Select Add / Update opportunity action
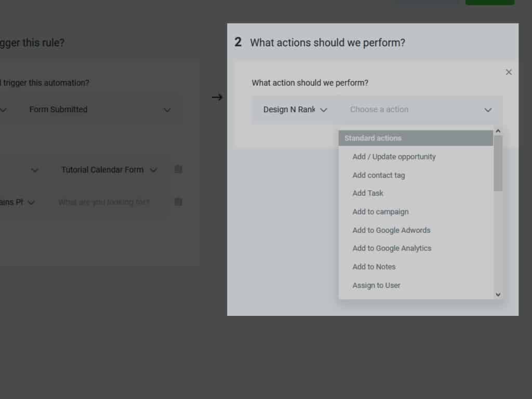The height and width of the screenshot is (399, 532). pos(394,157)
